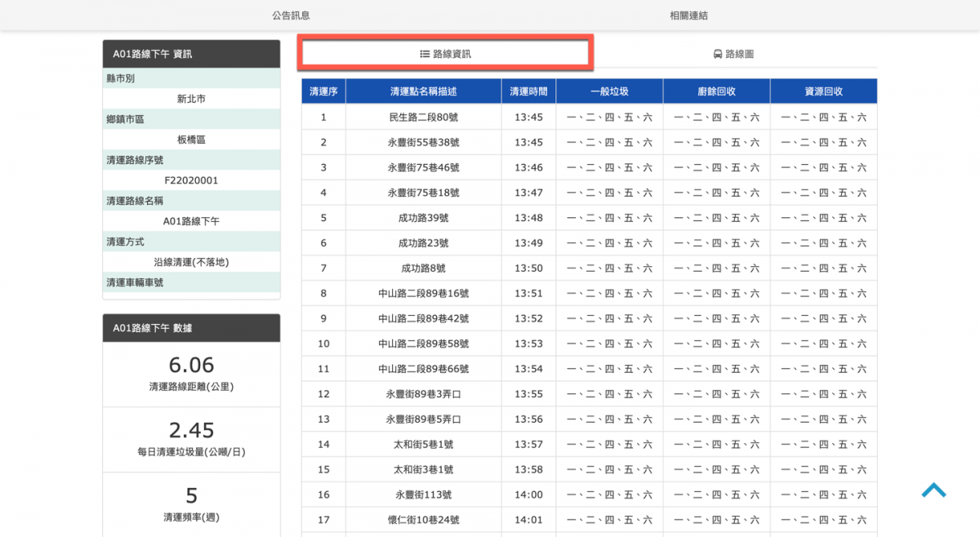Image resolution: width=980 pixels, height=537 pixels.
Task: Select the 中山路二段89巷58號 stop name
Action: pos(424,344)
